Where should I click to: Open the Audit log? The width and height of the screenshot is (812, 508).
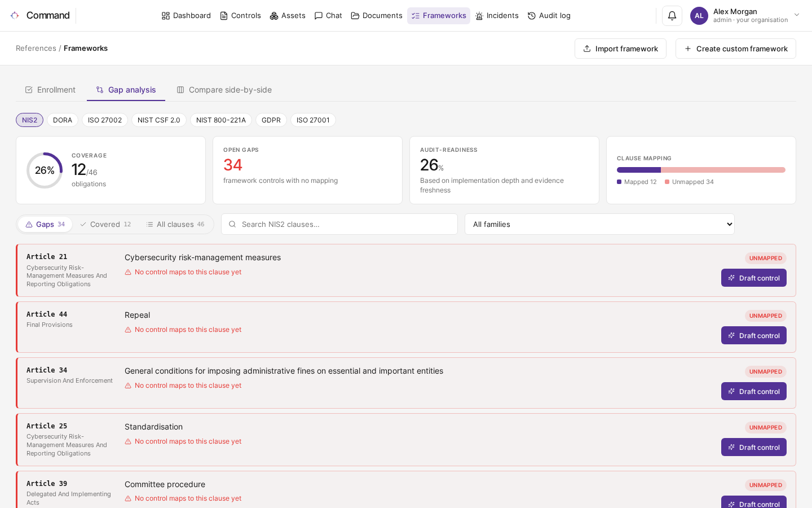tap(549, 16)
